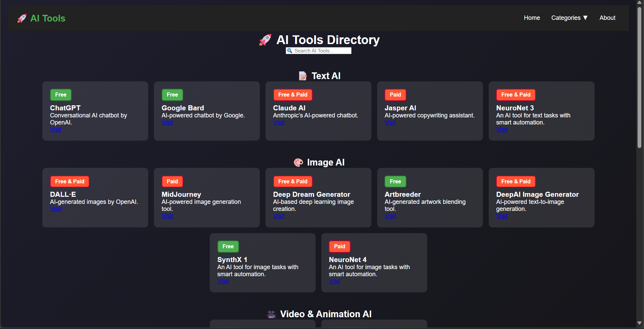Click the NeuroNet 3 card title

point(515,108)
